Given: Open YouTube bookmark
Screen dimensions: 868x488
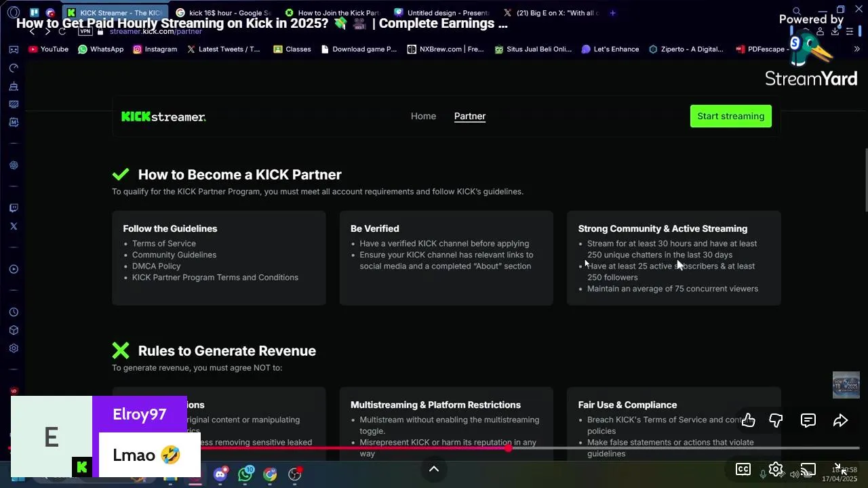Looking at the screenshot, I should pyautogui.click(x=48, y=49).
